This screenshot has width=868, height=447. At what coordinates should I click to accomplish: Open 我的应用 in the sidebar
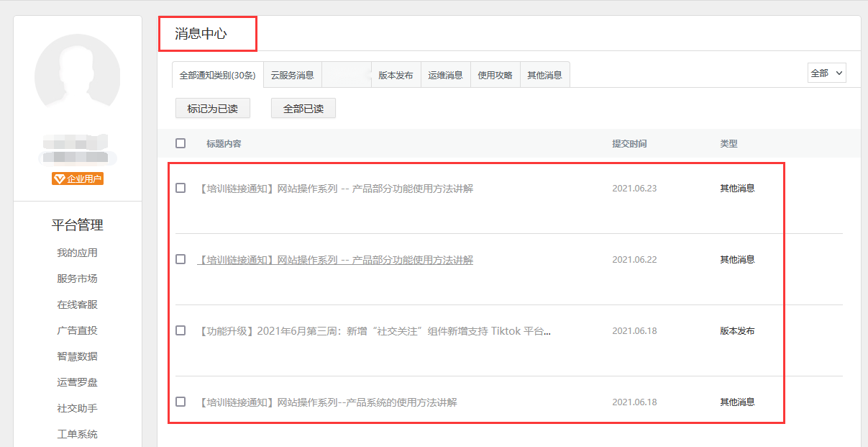pos(77,253)
